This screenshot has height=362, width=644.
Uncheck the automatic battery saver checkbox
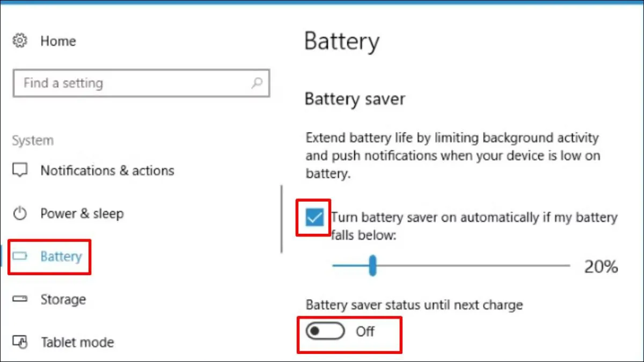(314, 218)
